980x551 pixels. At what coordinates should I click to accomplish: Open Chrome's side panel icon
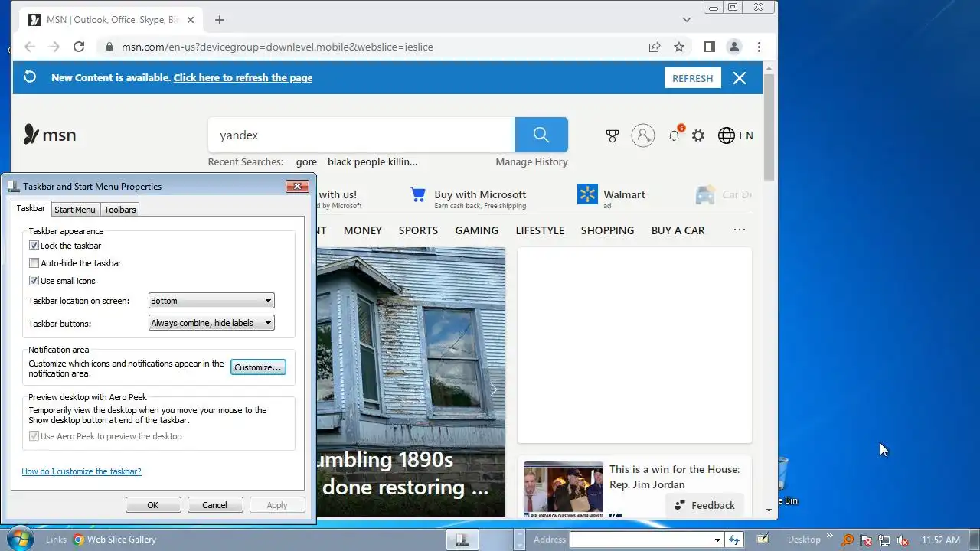pyautogui.click(x=709, y=47)
